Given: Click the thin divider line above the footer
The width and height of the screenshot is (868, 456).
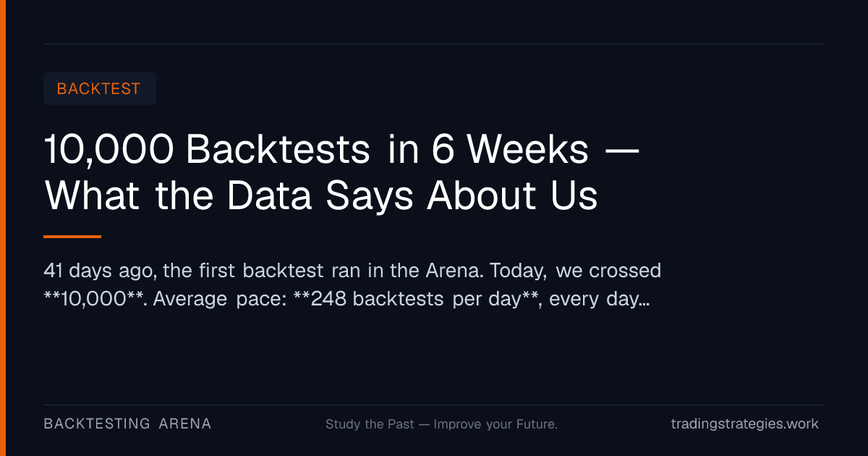Looking at the screenshot, I should pyautogui.click(x=434, y=405).
